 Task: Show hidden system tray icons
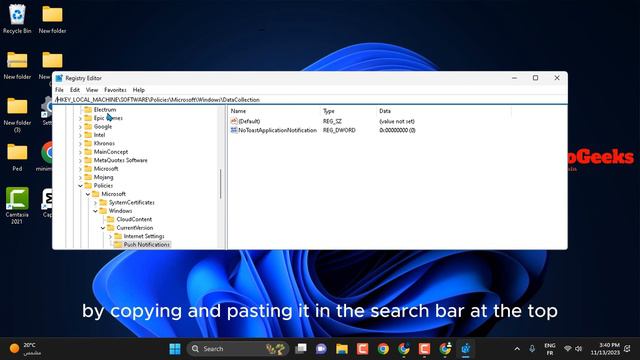click(x=517, y=349)
